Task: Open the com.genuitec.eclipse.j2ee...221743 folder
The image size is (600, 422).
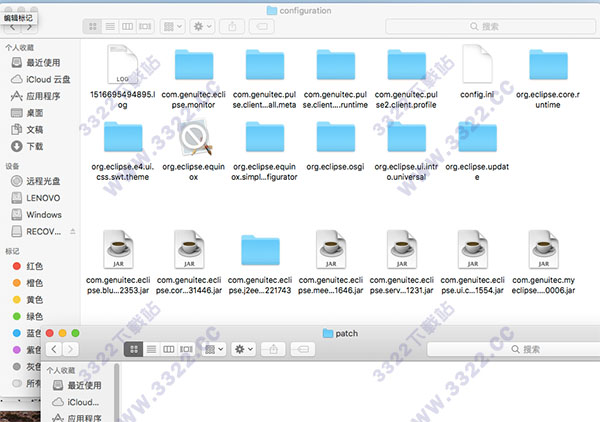Action: pyautogui.click(x=260, y=251)
